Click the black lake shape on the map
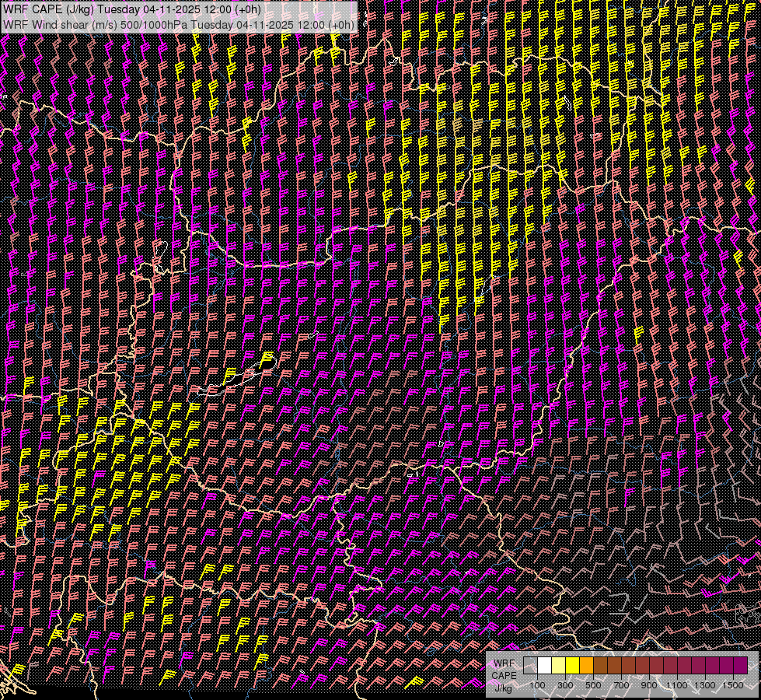Viewport: 761px width, 700px height. pos(239,377)
